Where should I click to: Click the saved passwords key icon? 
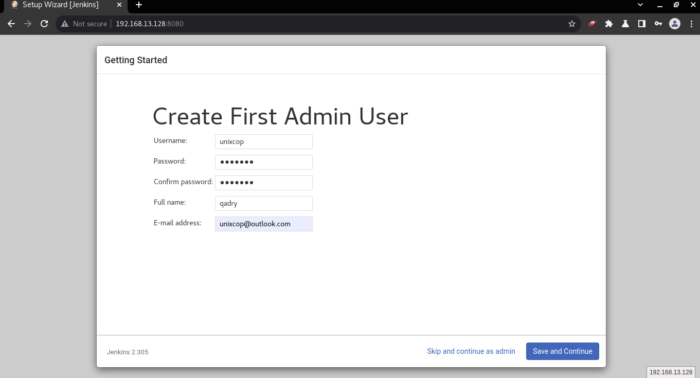pyautogui.click(x=658, y=24)
